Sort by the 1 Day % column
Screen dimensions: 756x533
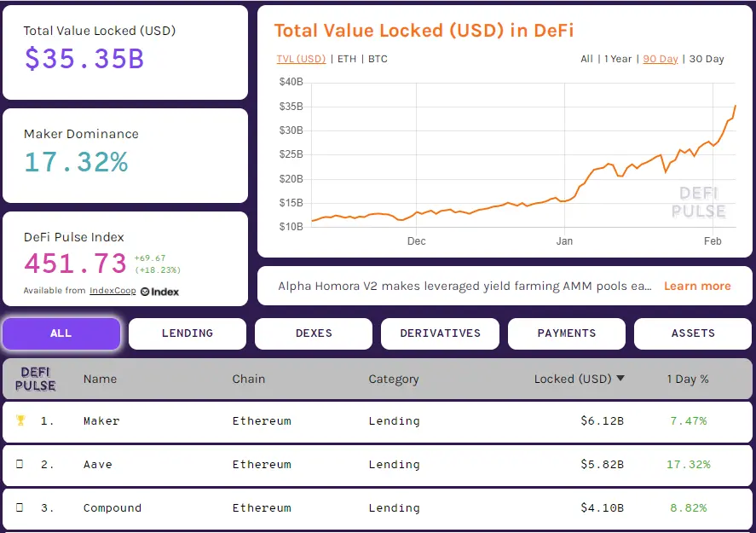[x=688, y=379]
